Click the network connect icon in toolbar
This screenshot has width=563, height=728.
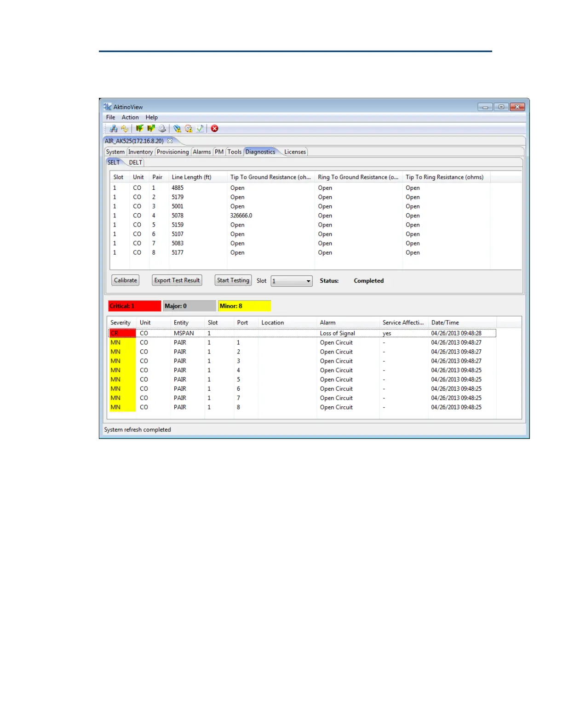coord(113,129)
